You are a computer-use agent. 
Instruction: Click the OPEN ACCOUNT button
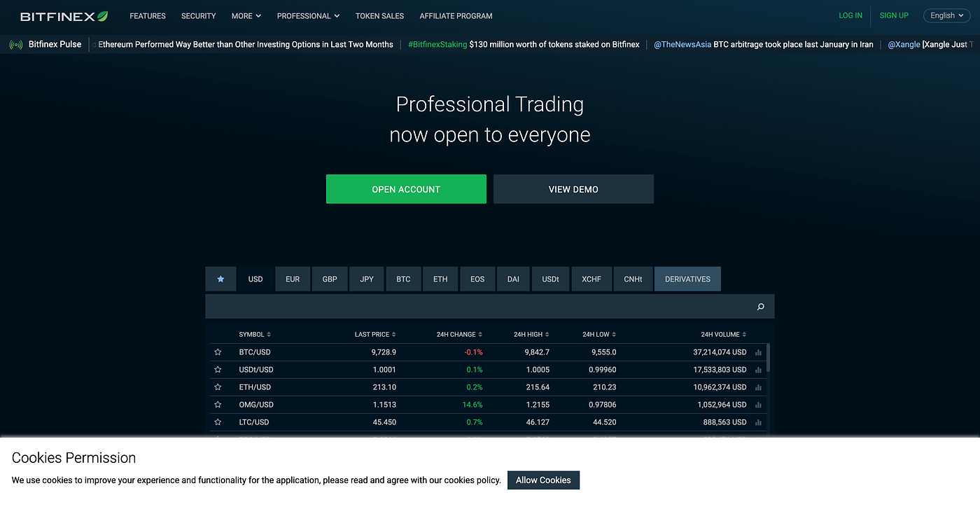point(406,189)
